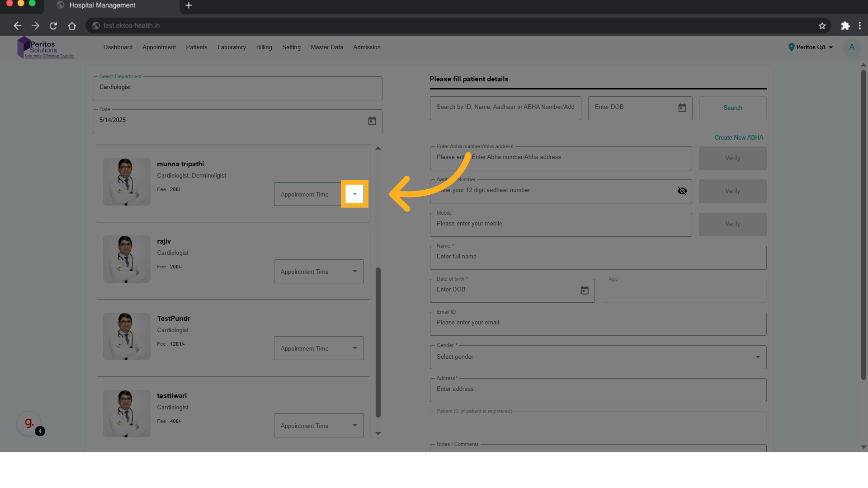
Task: Click the Search button
Action: click(x=732, y=108)
